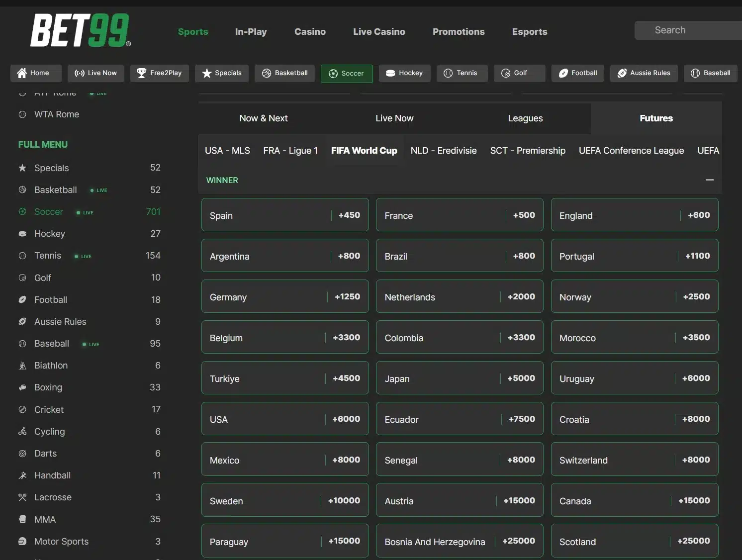Bet on Argentina at +800
The height and width of the screenshot is (560, 742).
click(285, 256)
